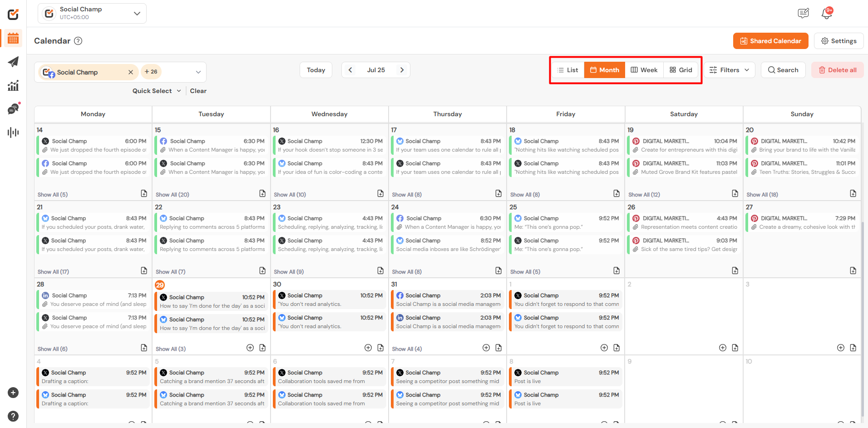Click the Social Champ logo at top-left
Image resolution: width=868 pixels, height=428 pixels.
coord(13,15)
